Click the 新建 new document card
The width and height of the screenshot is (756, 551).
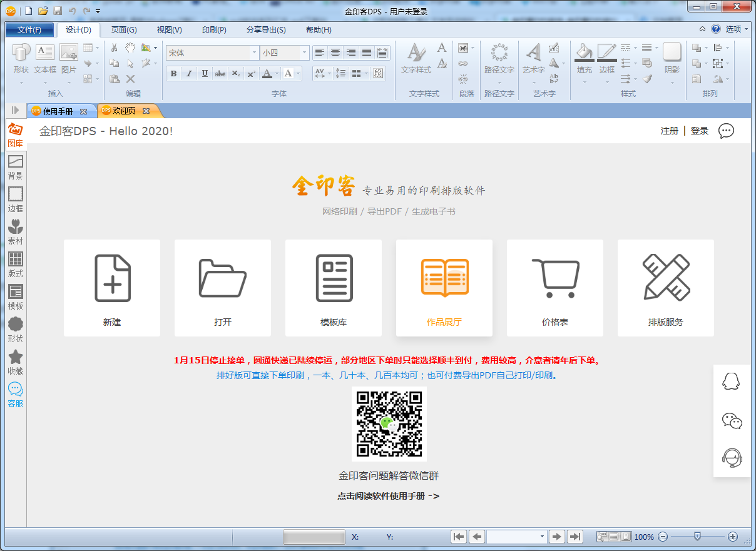112,288
